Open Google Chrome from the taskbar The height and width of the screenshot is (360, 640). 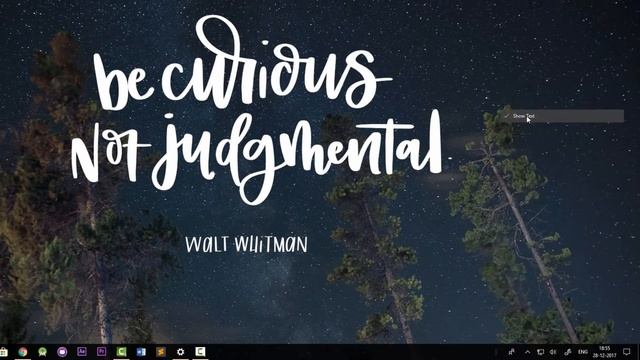click(x=22, y=352)
